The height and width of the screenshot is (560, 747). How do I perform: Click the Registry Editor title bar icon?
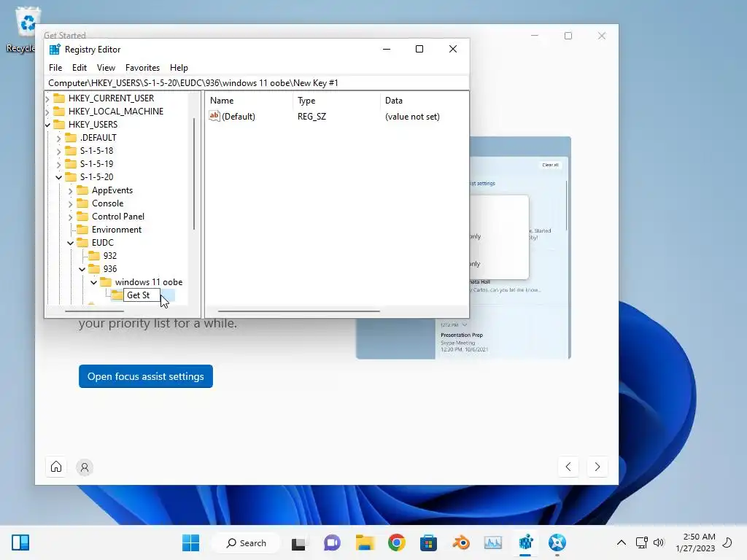point(55,50)
